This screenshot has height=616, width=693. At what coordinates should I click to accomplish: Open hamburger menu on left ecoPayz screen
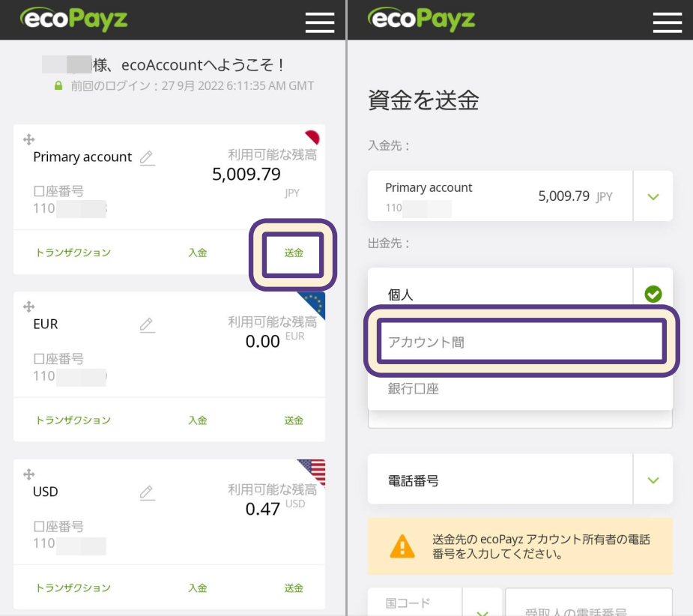[x=320, y=22]
